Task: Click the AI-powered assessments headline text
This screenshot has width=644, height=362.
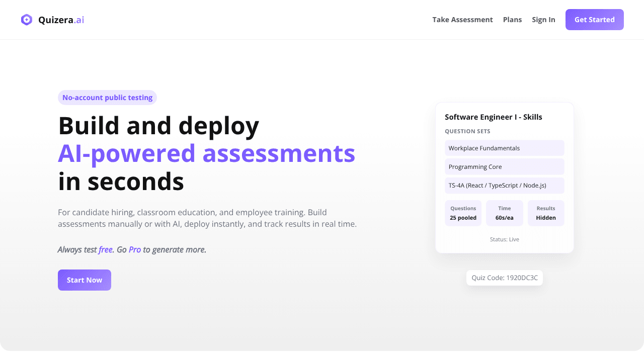Action: (x=207, y=153)
